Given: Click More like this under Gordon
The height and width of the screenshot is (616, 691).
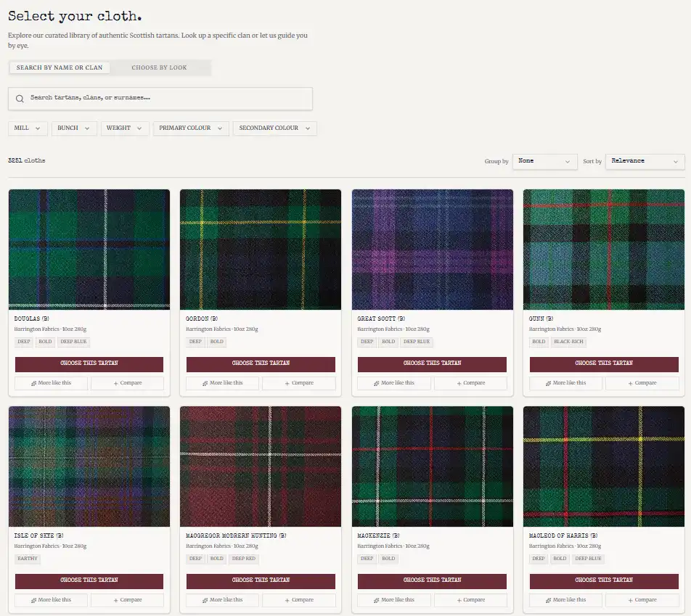Looking at the screenshot, I should 223,383.
